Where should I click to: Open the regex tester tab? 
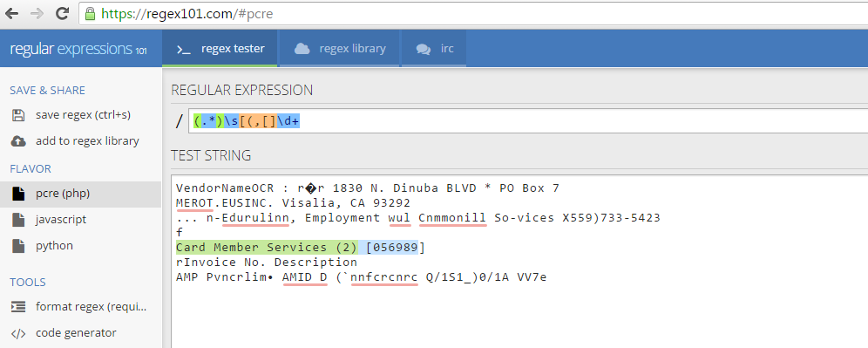[220, 48]
